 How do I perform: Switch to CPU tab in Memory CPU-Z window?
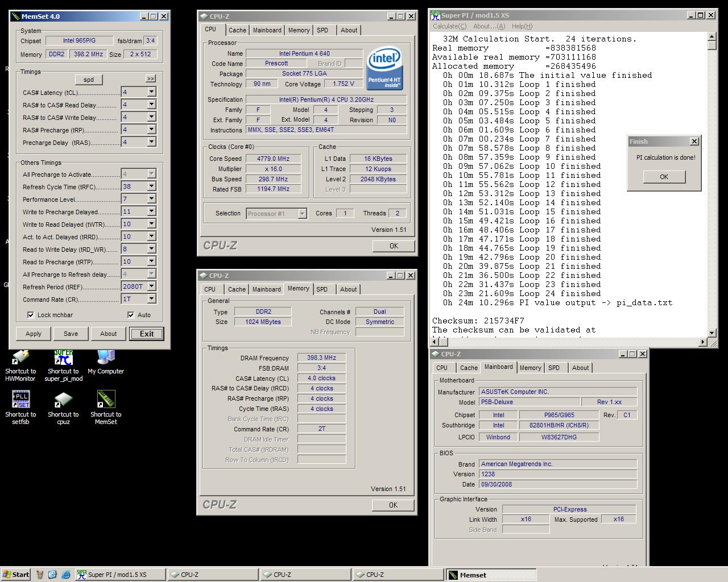[x=210, y=289]
